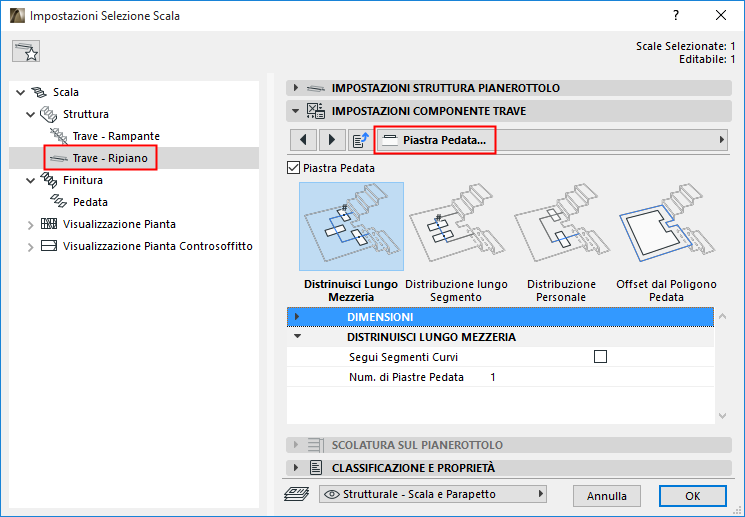The width and height of the screenshot is (745, 517).
Task: Toggle the Piastra Pedata checkbox
Action: click(x=294, y=168)
